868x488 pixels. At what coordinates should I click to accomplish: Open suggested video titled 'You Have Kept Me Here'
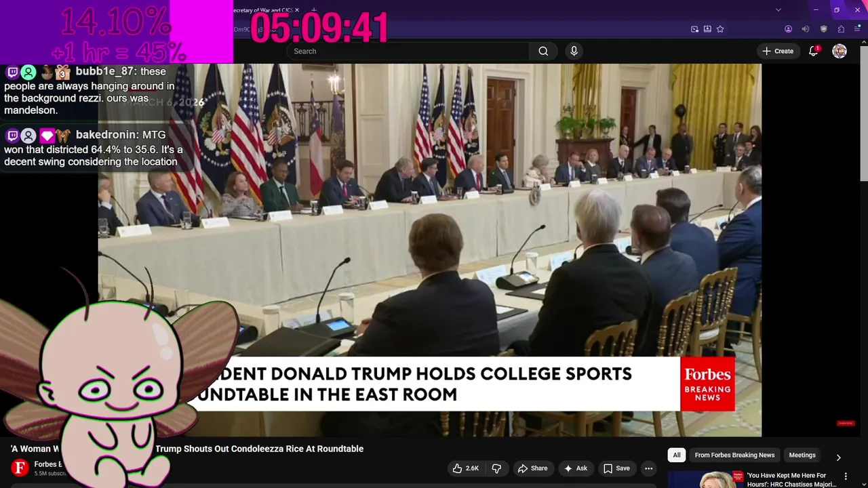[791, 480]
